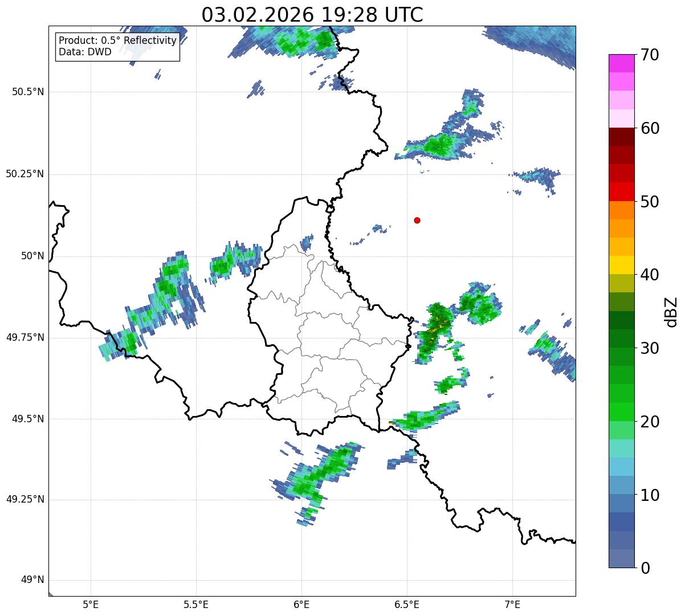
Task: Click the colorbar tick label 20
Action: pyautogui.click(x=650, y=422)
